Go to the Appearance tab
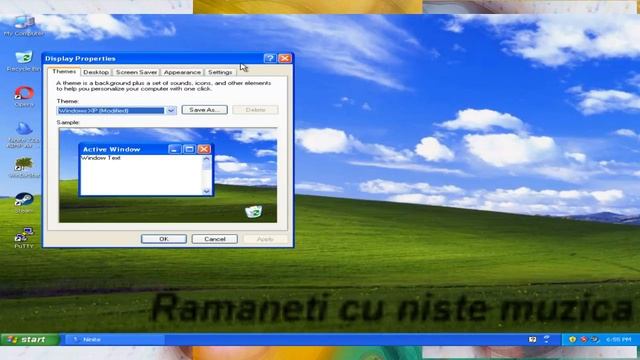Viewport: 640px width, 360px height. tap(182, 72)
